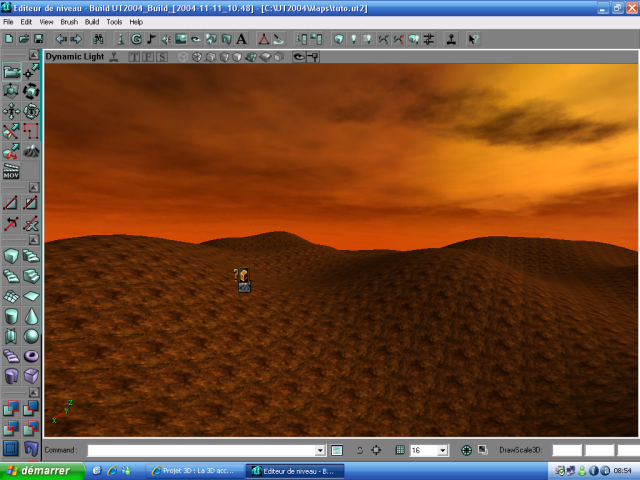Click the démarrer Start button
Viewport: 640px width, 480px height.
42,471
